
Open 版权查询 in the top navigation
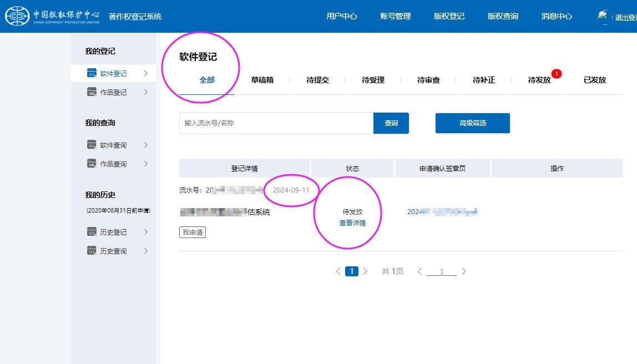click(502, 16)
